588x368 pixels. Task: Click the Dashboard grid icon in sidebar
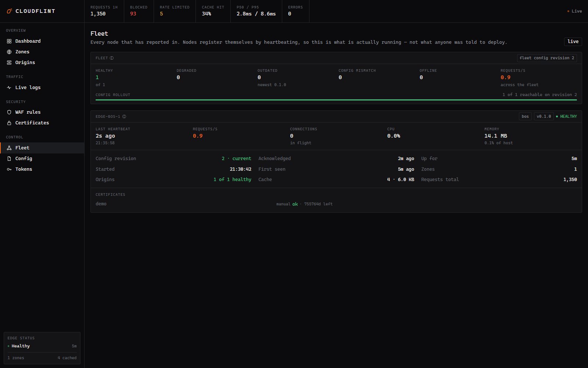[9, 41]
